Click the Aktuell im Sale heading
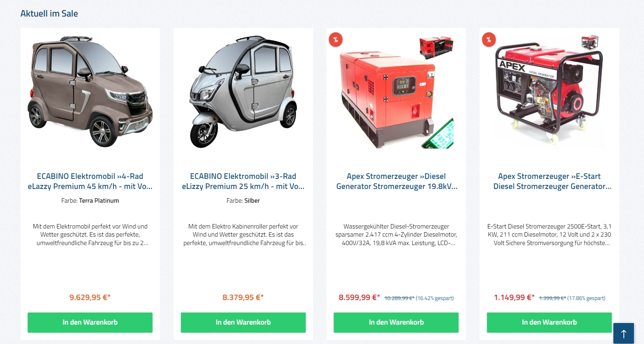Image resolution: width=644 pixels, height=344 pixels. [x=49, y=13]
